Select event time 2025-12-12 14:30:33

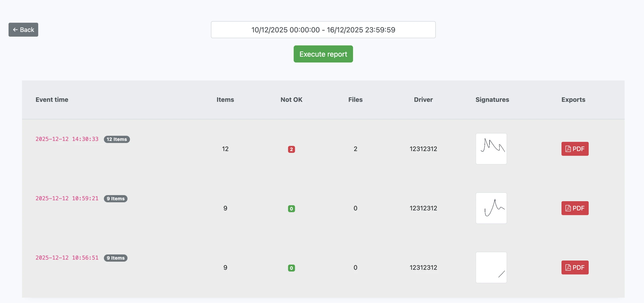pos(67,139)
